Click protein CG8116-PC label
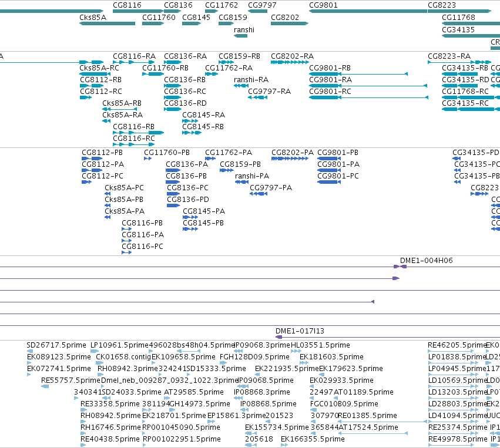The image size is (500, 448). coord(142,247)
